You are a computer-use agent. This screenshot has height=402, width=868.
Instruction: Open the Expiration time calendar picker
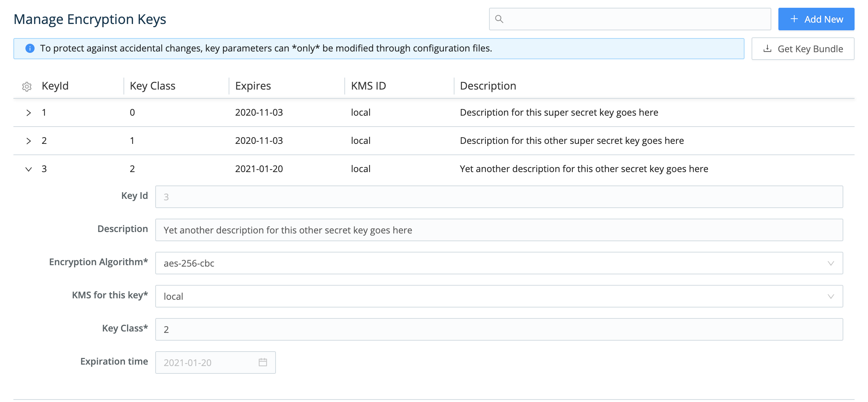pos(263,362)
